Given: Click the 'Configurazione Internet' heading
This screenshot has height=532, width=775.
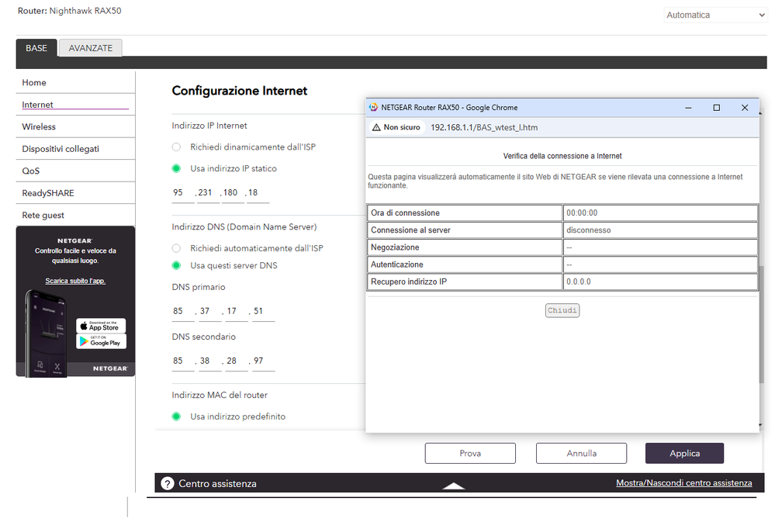Looking at the screenshot, I should [x=240, y=91].
